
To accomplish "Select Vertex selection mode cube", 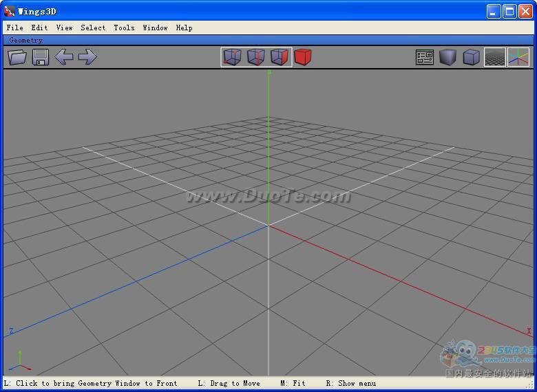I will (232, 57).
